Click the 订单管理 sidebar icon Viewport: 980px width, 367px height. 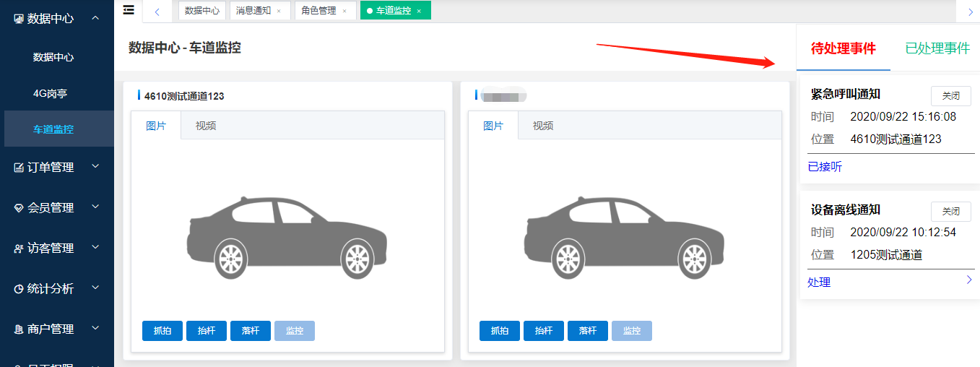[19, 168]
